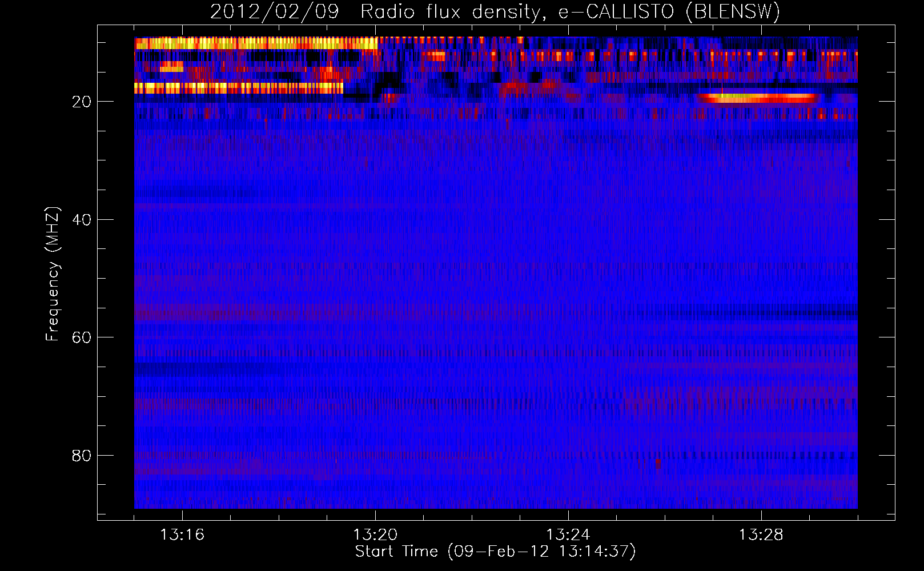Viewport: 924px width, 571px height.
Task: Click the frequency tick label "20"
Action: [x=82, y=102]
